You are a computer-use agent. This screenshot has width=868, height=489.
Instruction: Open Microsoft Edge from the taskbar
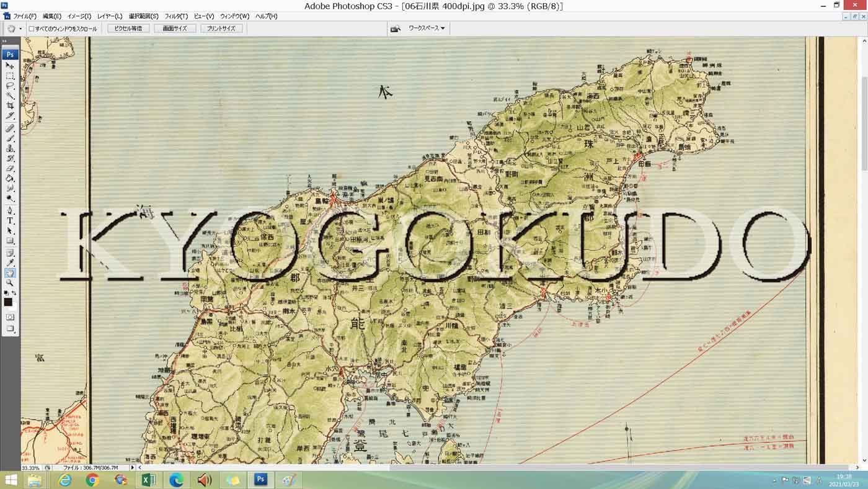(x=177, y=480)
